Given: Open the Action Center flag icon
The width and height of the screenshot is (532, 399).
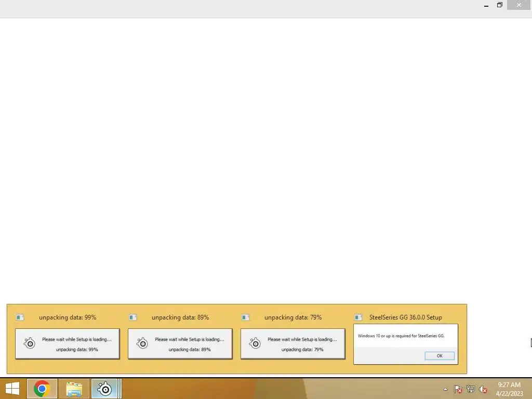Looking at the screenshot, I should pos(458,389).
